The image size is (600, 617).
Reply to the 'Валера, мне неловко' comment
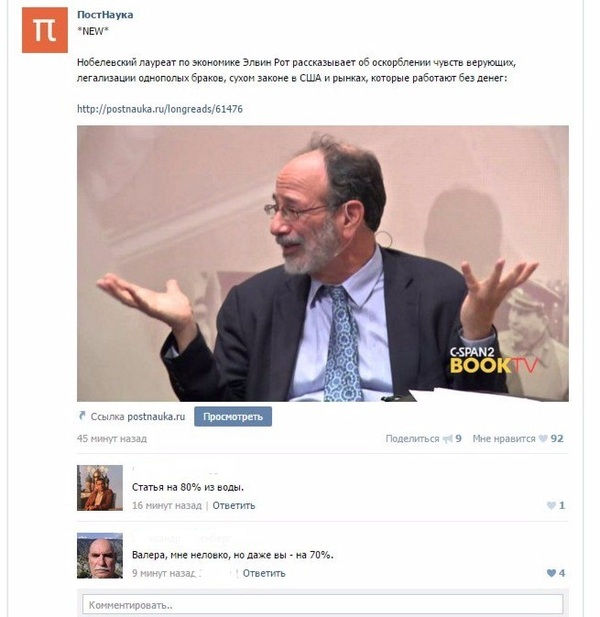click(264, 573)
